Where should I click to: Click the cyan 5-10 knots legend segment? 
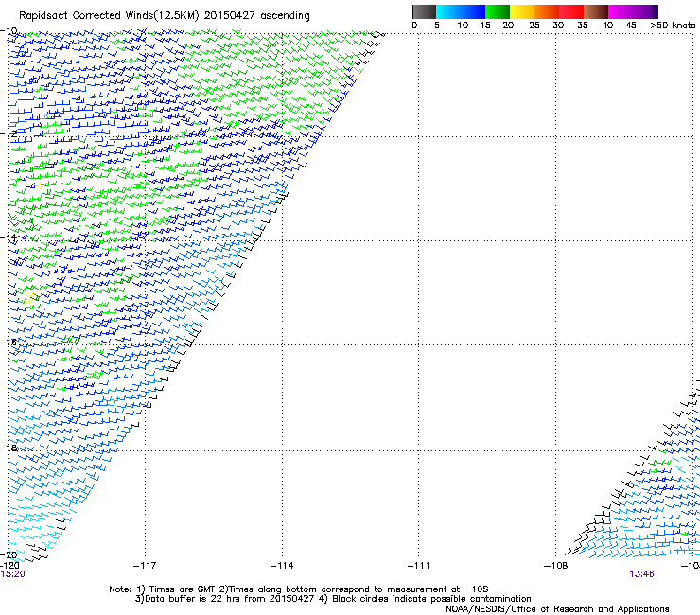448,11
